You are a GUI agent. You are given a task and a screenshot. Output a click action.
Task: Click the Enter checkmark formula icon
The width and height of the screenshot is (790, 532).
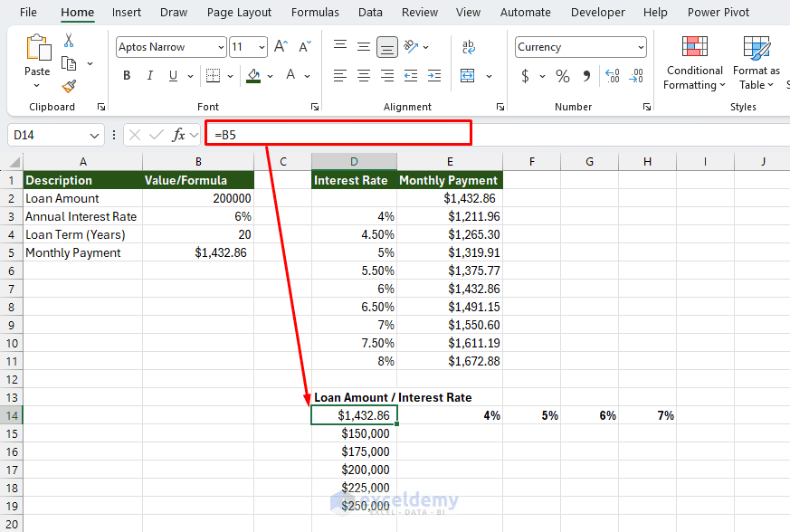pyautogui.click(x=157, y=135)
